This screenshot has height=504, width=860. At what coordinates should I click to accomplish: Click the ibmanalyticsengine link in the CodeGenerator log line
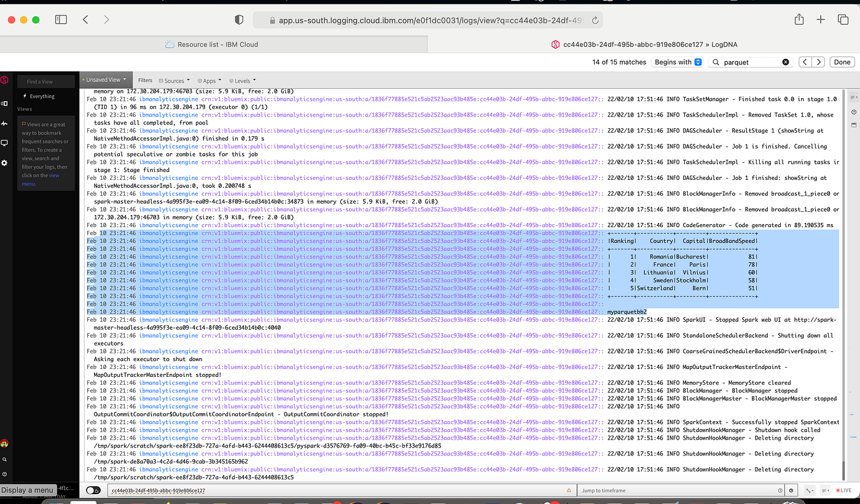click(169, 225)
